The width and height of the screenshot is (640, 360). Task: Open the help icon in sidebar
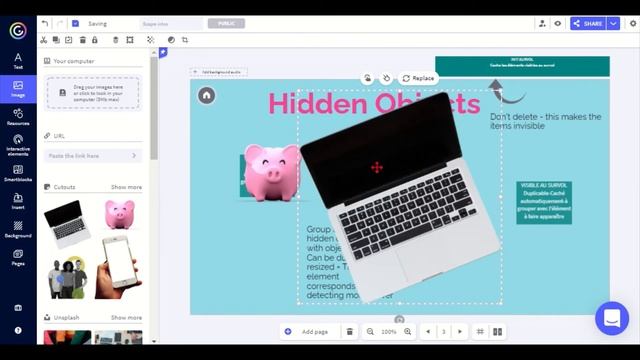coord(18,330)
